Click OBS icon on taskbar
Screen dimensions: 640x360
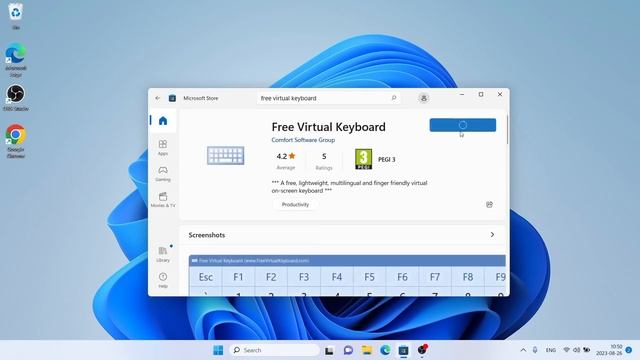point(422,350)
